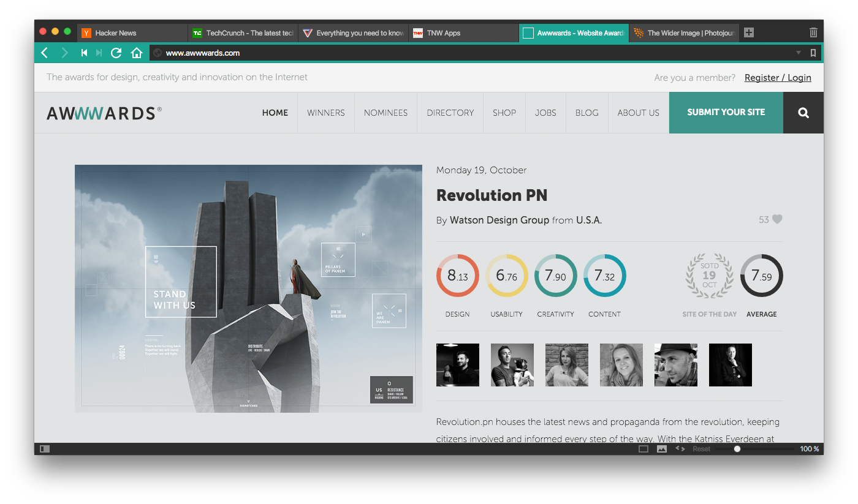Reload the page
Screen dimensions: 858x504
pos(116,53)
